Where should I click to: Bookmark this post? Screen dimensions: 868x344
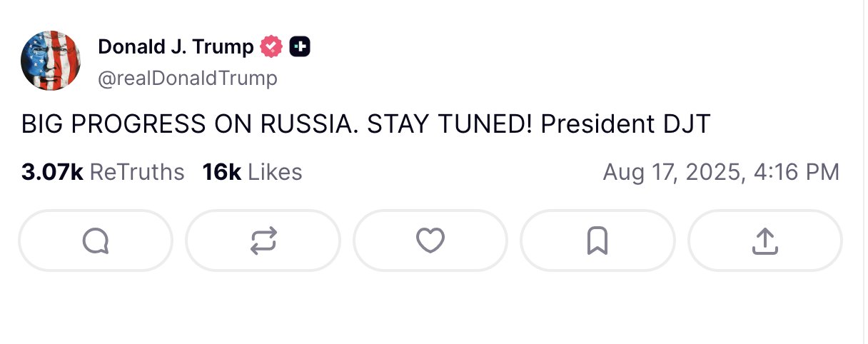pos(597,241)
